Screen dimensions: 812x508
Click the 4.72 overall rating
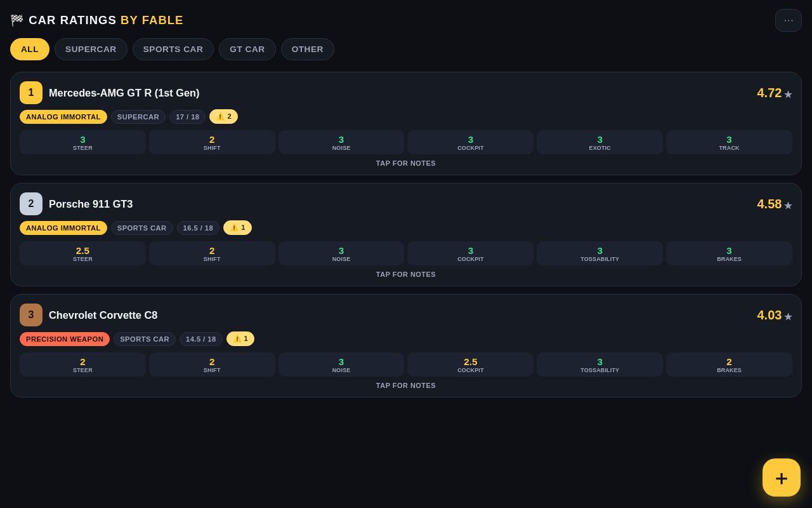coord(769,93)
